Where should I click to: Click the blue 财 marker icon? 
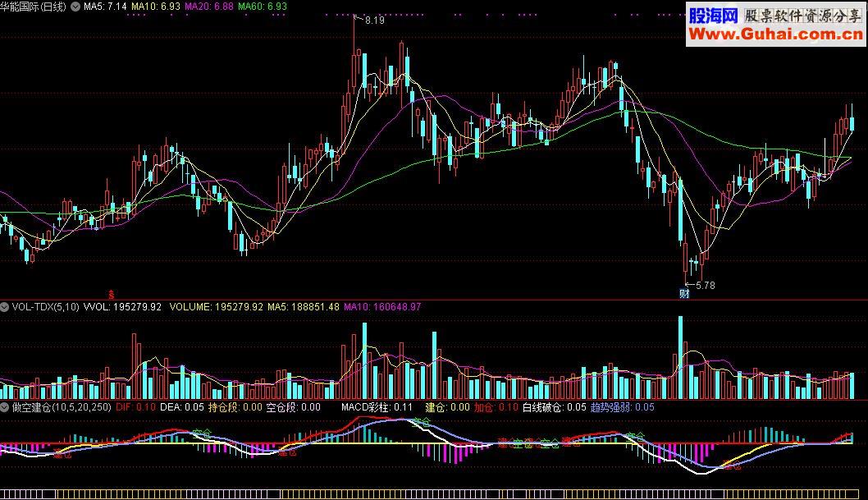(x=684, y=294)
